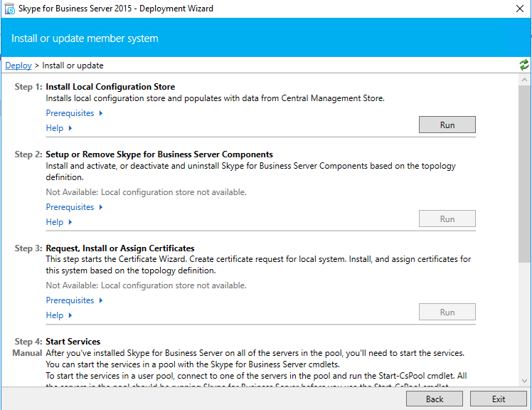
Task: Click the green refresh arrows icon
Action: click(x=524, y=65)
